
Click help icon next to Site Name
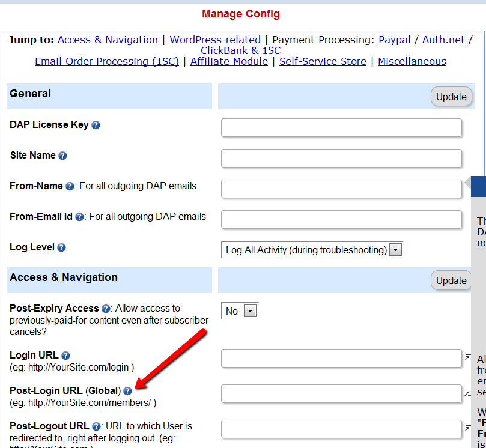(62, 156)
